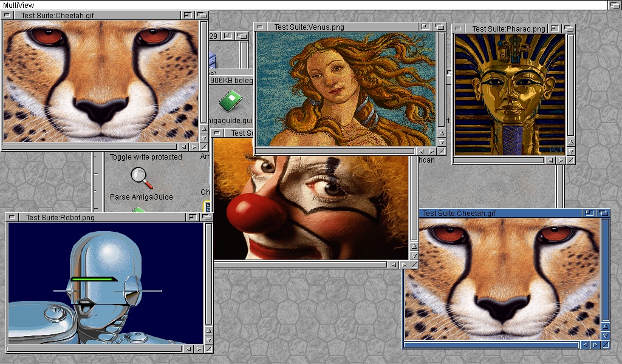Click the zoom gadget of active blue Cheetah.gif window

pyautogui.click(x=589, y=213)
